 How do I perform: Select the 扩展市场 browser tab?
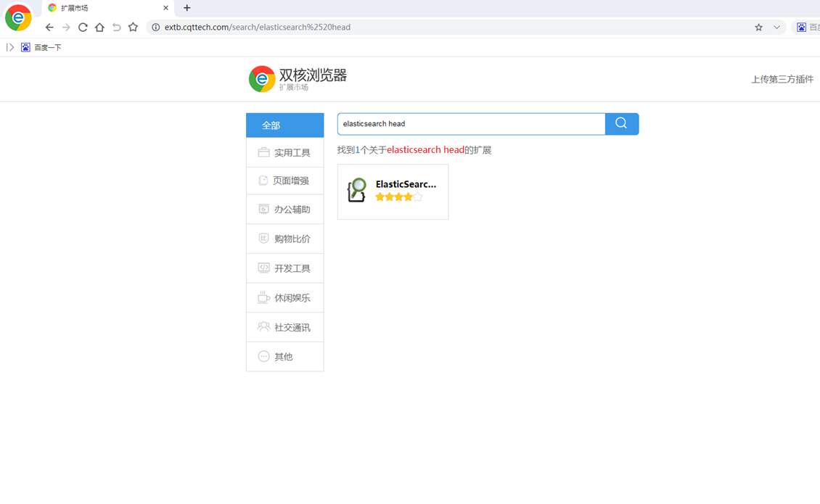pyautogui.click(x=107, y=8)
